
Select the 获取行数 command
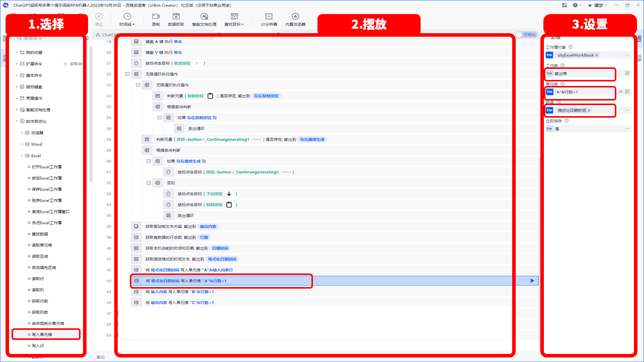tap(40, 301)
